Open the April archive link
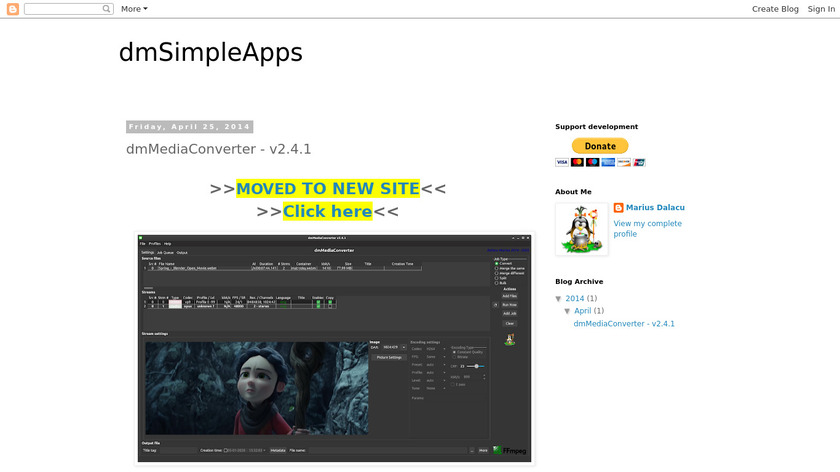This screenshot has width=840, height=472. click(x=582, y=311)
